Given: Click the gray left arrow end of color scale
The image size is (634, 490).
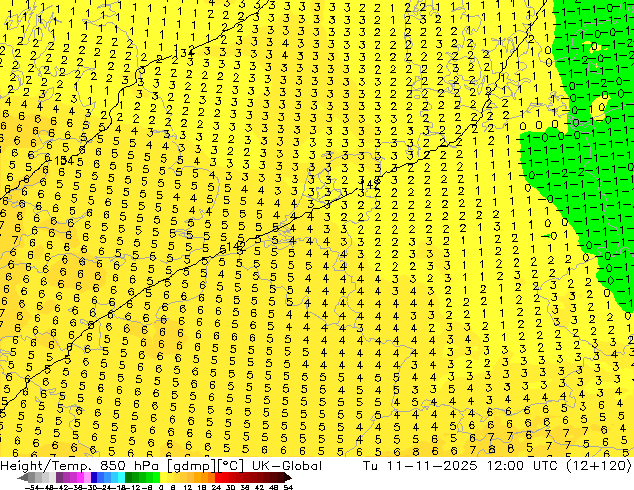Looking at the screenshot, I should pos(22,477).
